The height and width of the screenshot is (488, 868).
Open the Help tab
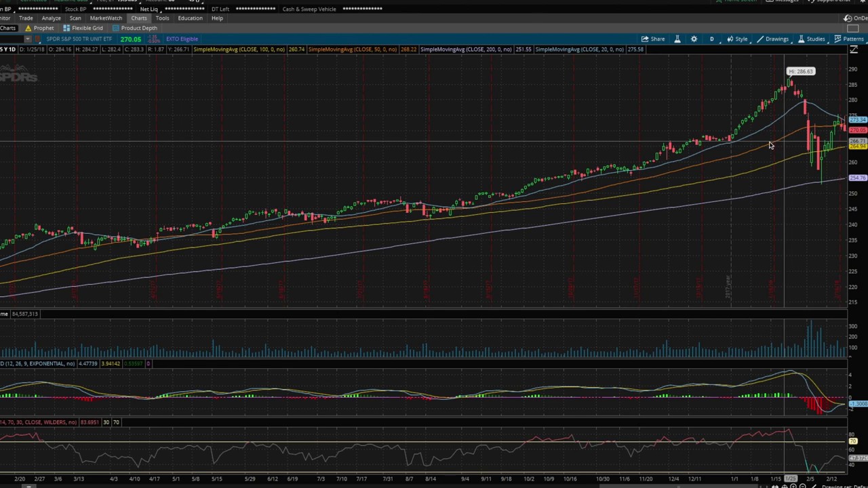[217, 18]
